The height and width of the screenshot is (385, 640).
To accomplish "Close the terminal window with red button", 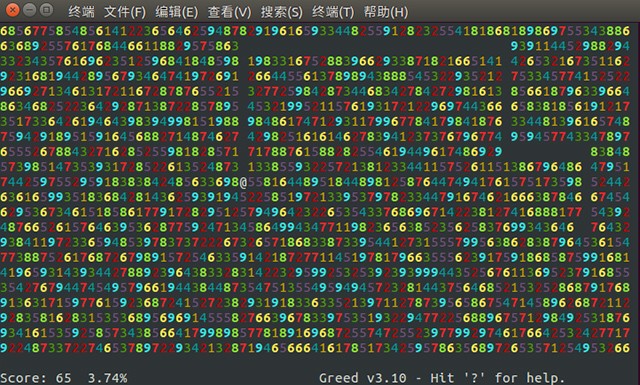I will coord(13,9).
